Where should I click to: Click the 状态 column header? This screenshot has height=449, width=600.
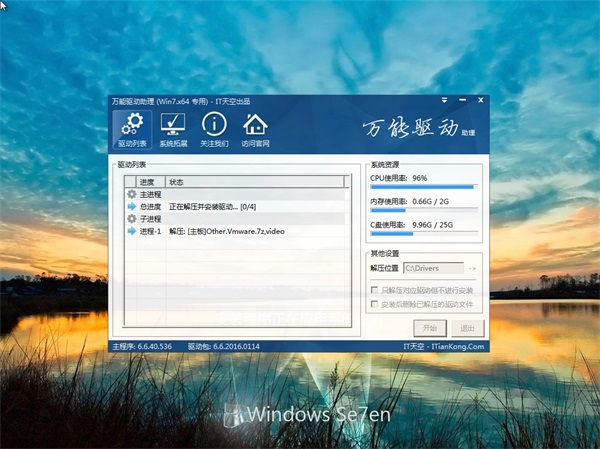click(250, 182)
